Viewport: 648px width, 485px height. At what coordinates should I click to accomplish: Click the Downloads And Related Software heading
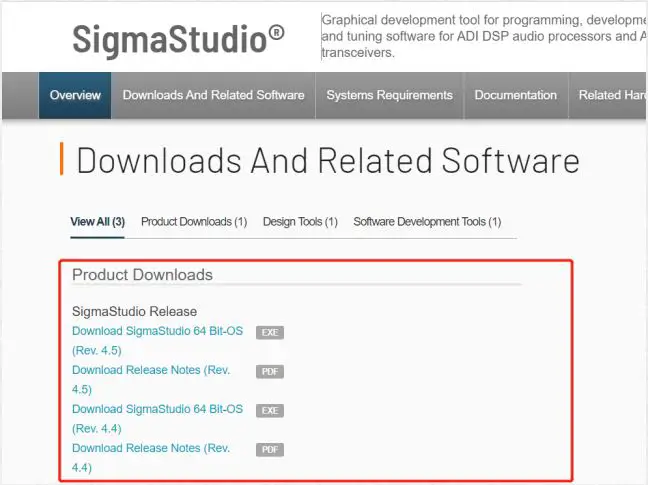[328, 160]
